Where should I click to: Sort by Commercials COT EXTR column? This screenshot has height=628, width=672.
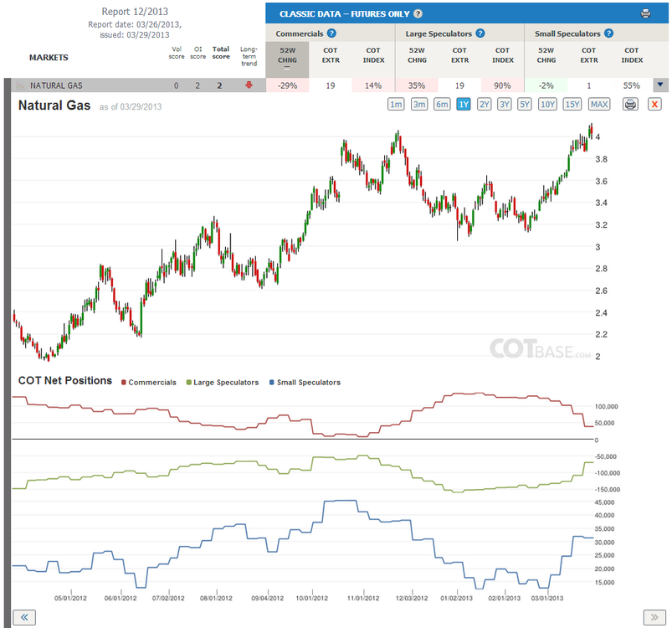(331, 55)
